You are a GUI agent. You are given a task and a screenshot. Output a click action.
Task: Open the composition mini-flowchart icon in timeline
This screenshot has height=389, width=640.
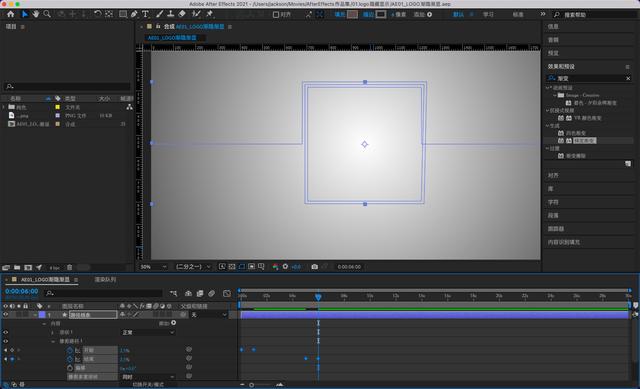(173, 293)
